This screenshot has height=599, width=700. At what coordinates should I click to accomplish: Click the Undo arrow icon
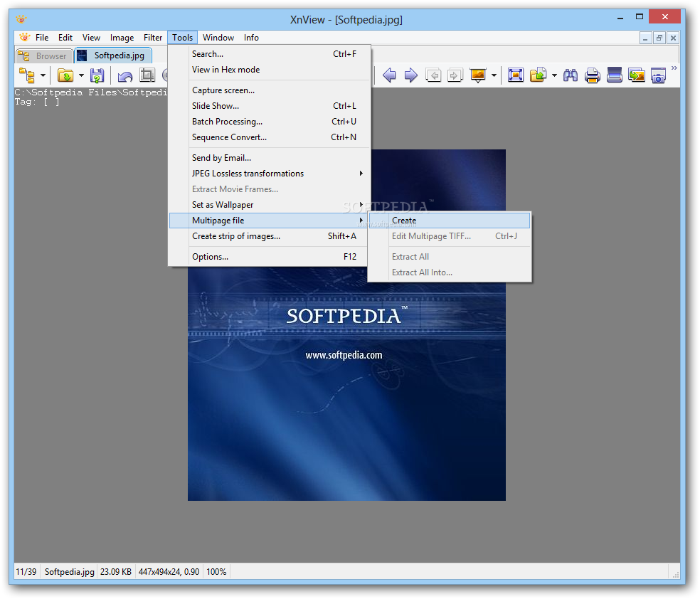(125, 76)
